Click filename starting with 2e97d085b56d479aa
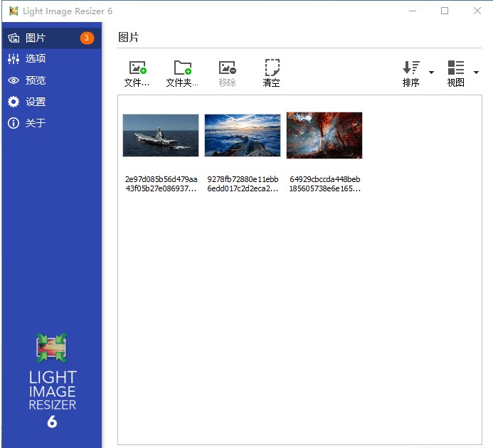Viewport: 493px width, 448px height. (161, 184)
